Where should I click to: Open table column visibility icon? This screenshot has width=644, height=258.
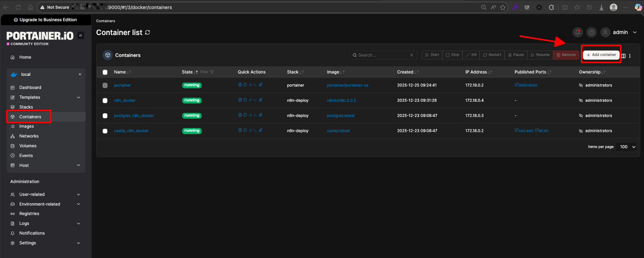623,56
